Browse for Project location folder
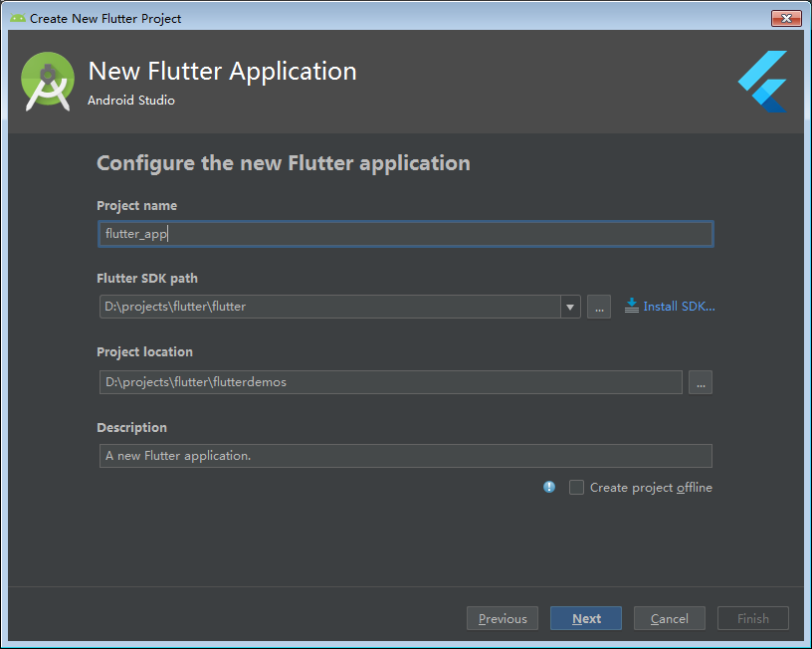 pyautogui.click(x=701, y=382)
